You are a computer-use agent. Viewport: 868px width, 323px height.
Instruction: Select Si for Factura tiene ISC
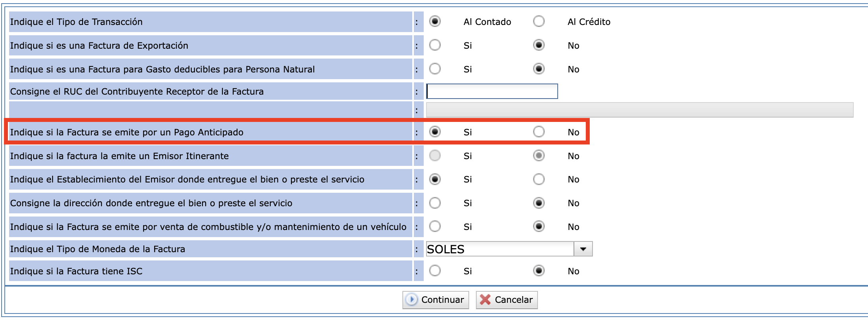435,271
